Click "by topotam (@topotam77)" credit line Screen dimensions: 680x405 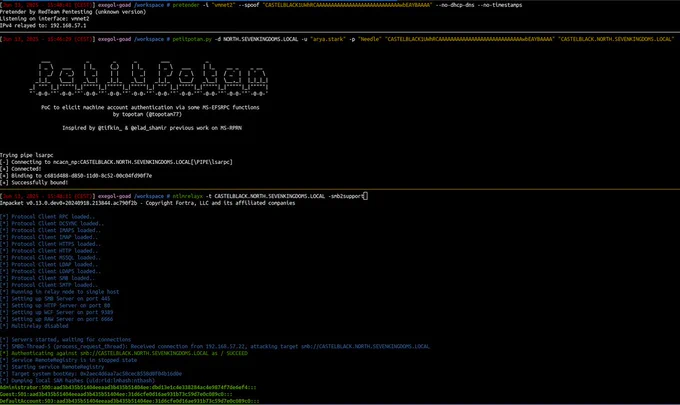[147, 114]
